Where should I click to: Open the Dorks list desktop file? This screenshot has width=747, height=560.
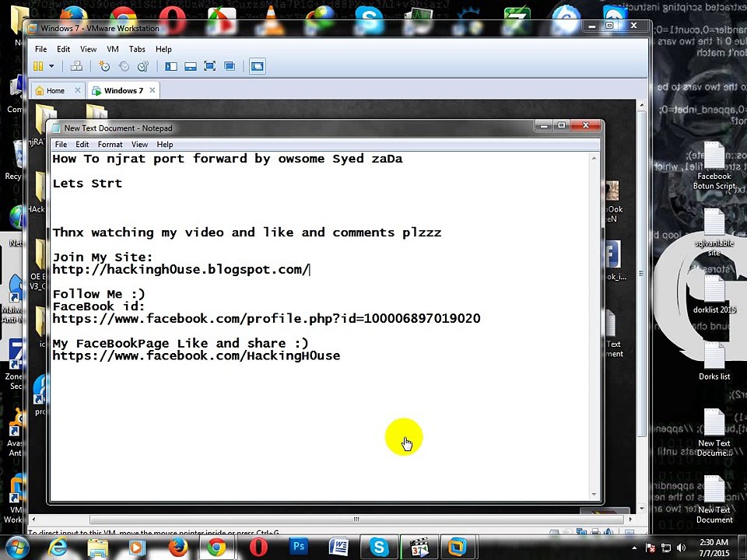click(714, 361)
